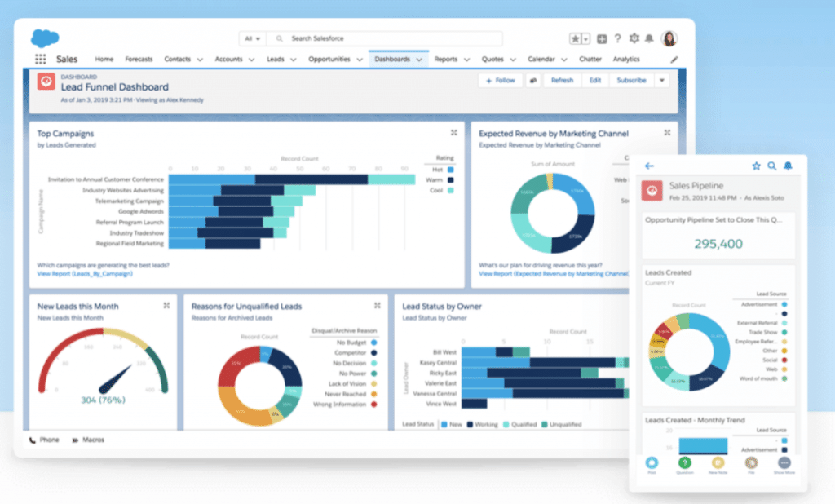
Task: Expand the Accounts tab chevron
Action: 251,60
